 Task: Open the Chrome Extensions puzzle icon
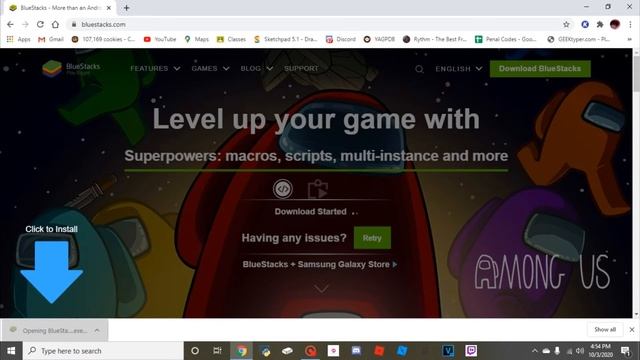point(600,24)
